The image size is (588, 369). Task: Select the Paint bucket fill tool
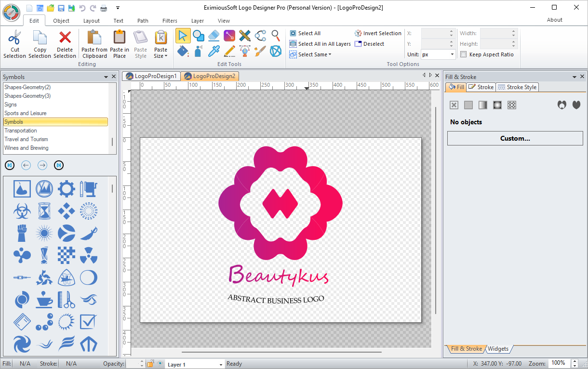(x=183, y=52)
